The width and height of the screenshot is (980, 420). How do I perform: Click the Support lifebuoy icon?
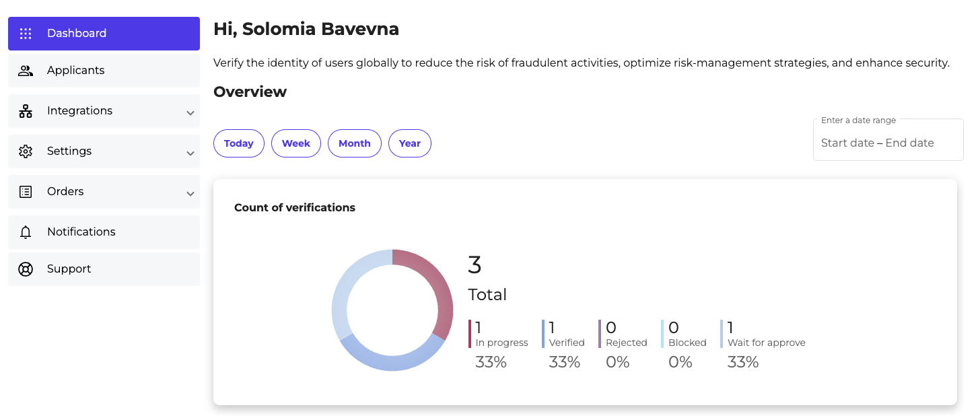(x=26, y=269)
